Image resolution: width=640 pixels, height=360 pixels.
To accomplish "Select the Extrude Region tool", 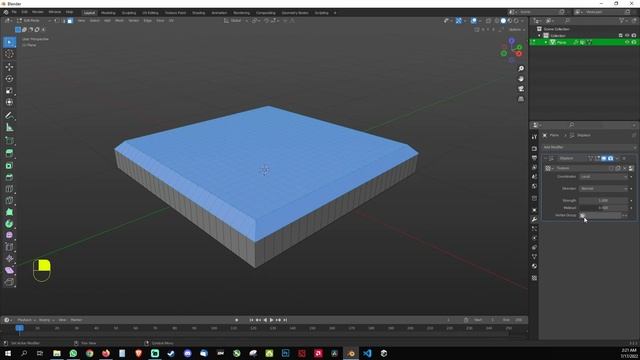I will click(x=9, y=153).
